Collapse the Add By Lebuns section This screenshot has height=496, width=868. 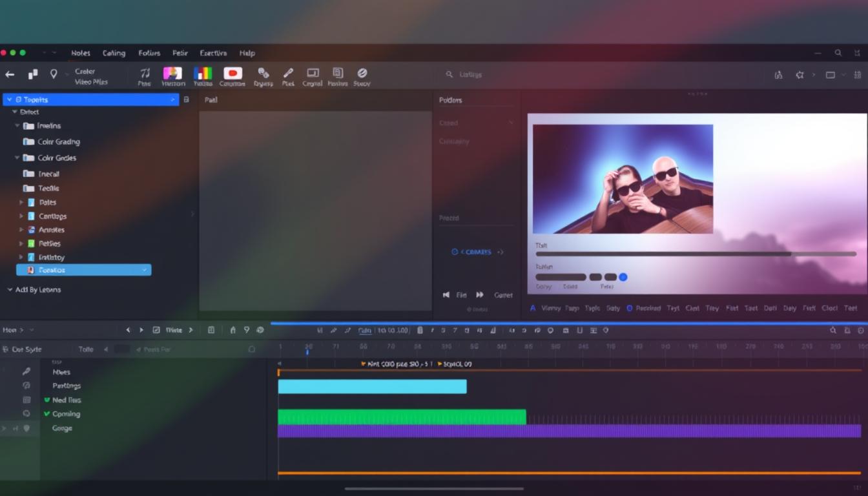[10, 289]
